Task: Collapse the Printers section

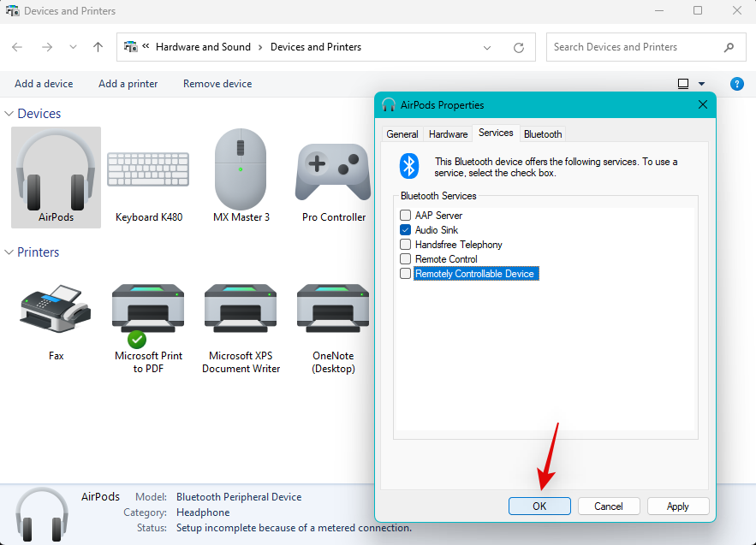Action: pos(9,252)
